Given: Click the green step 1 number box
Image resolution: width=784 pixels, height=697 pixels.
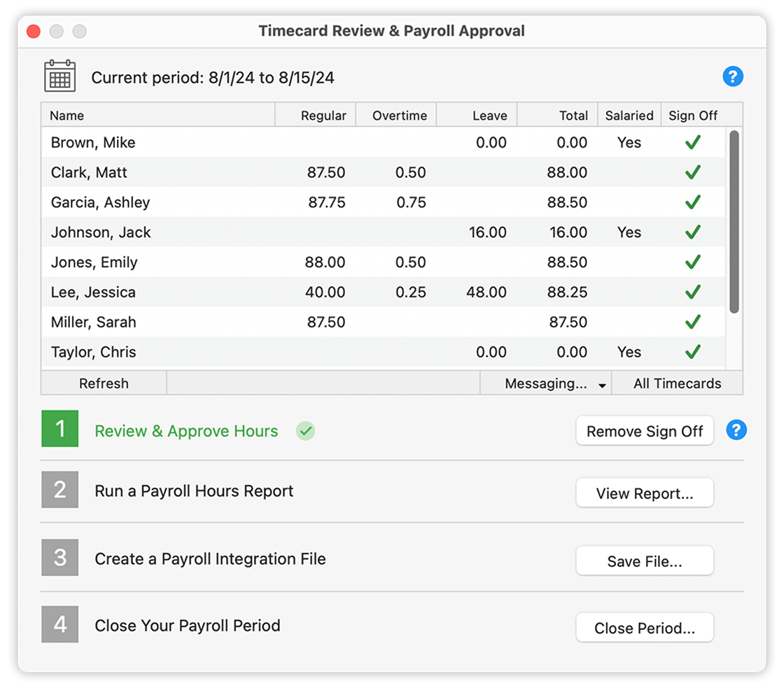Looking at the screenshot, I should tap(60, 428).
